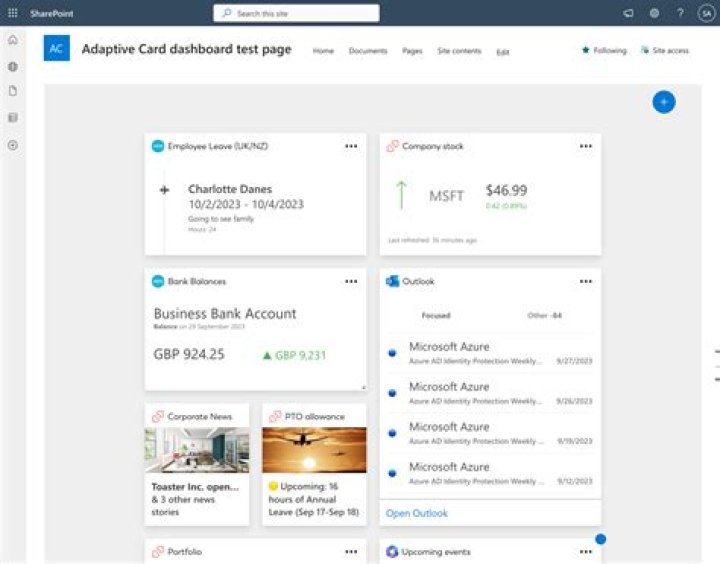Click the Open Outlook link
This screenshot has width=720, height=564.
(x=416, y=513)
